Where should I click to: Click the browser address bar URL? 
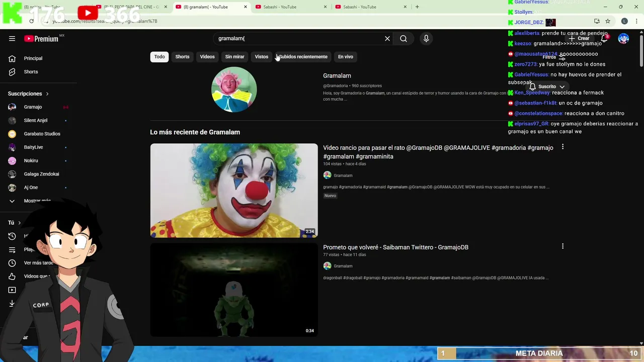tap(105, 21)
